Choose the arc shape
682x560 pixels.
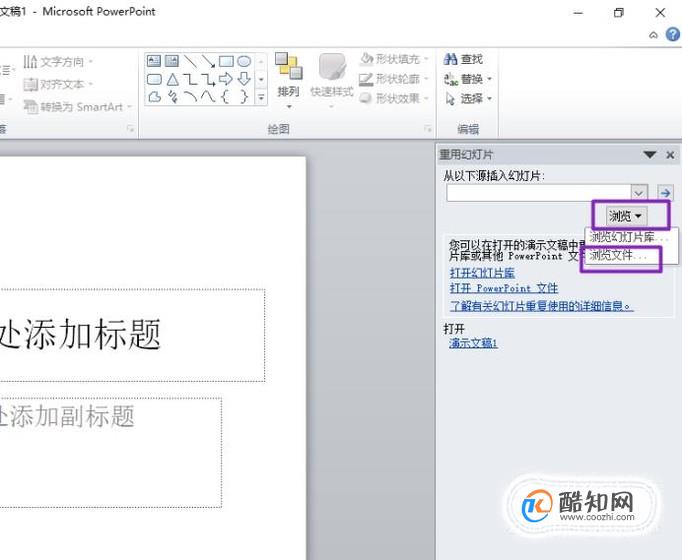pyautogui.click(x=190, y=97)
